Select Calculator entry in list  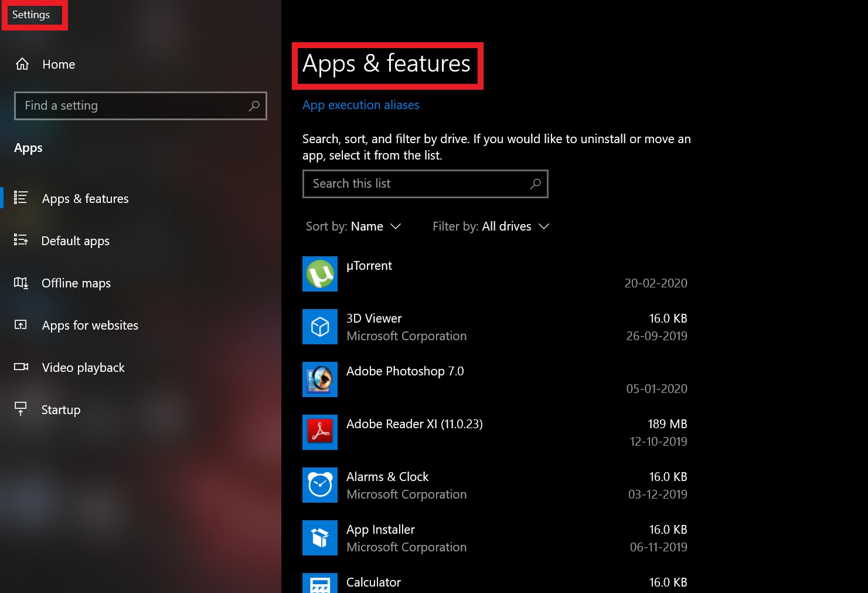pos(495,582)
